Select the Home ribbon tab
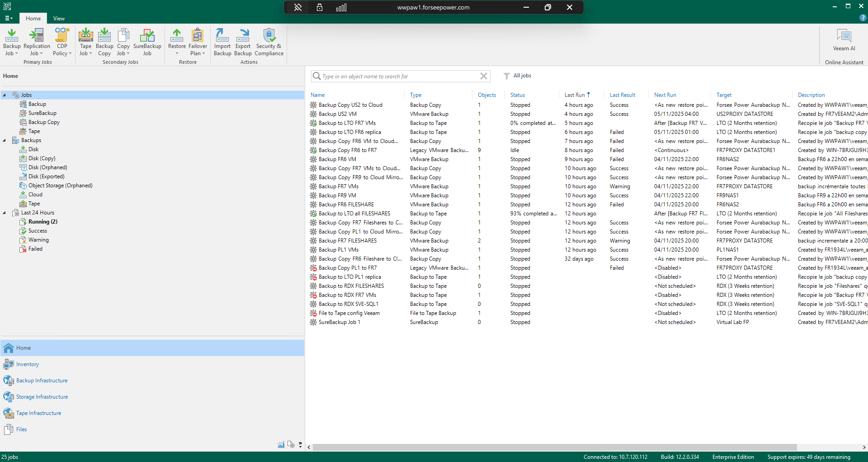Screen dimensions: 868x462 (33, 18)
